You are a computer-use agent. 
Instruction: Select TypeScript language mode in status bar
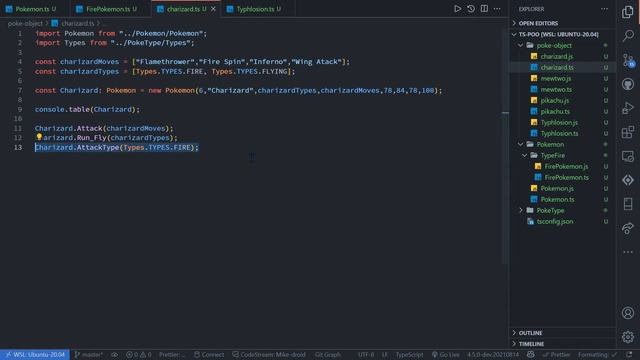tap(409, 355)
